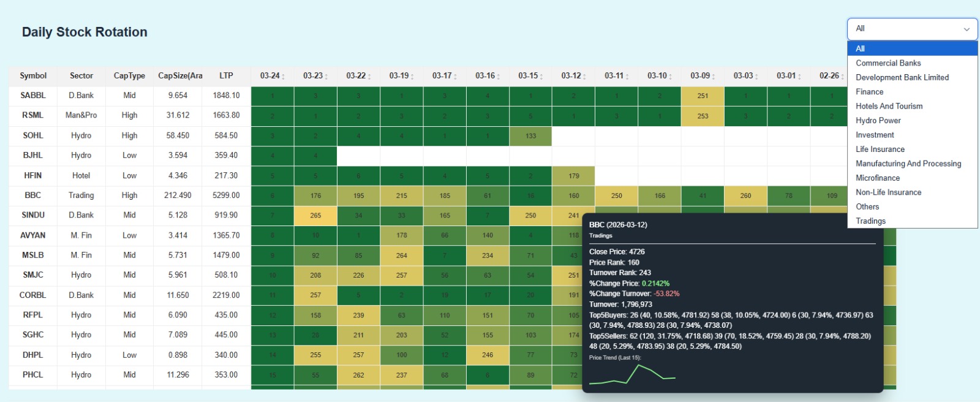The image size is (980, 402).
Task: Choose the Hydro Power filter option
Action: coord(878,121)
